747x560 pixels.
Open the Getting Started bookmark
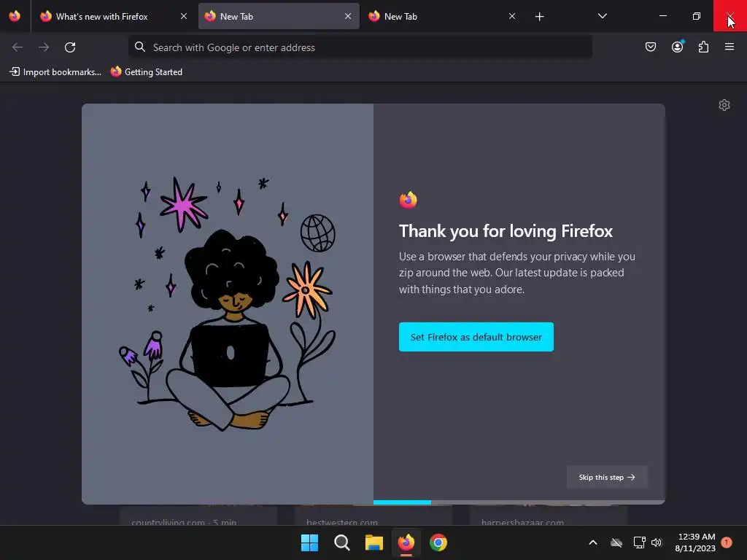146,72
